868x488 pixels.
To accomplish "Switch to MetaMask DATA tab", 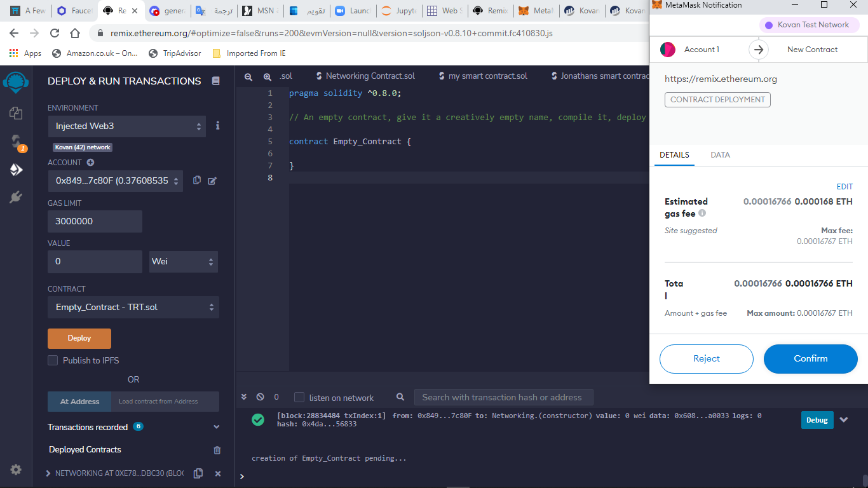I will pyautogui.click(x=720, y=155).
